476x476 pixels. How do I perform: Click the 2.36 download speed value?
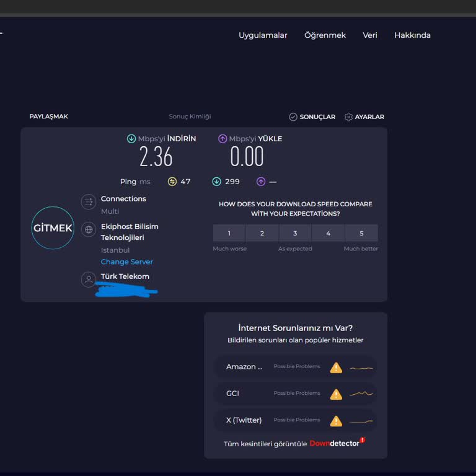coord(156,157)
